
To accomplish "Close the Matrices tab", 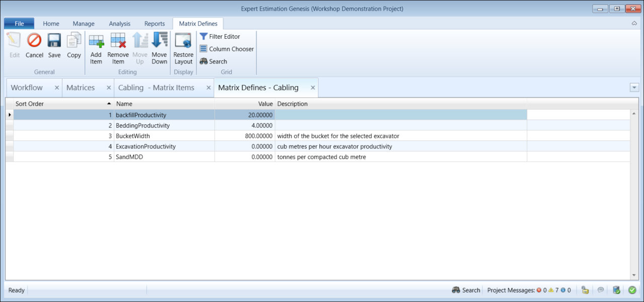I will [x=109, y=88].
